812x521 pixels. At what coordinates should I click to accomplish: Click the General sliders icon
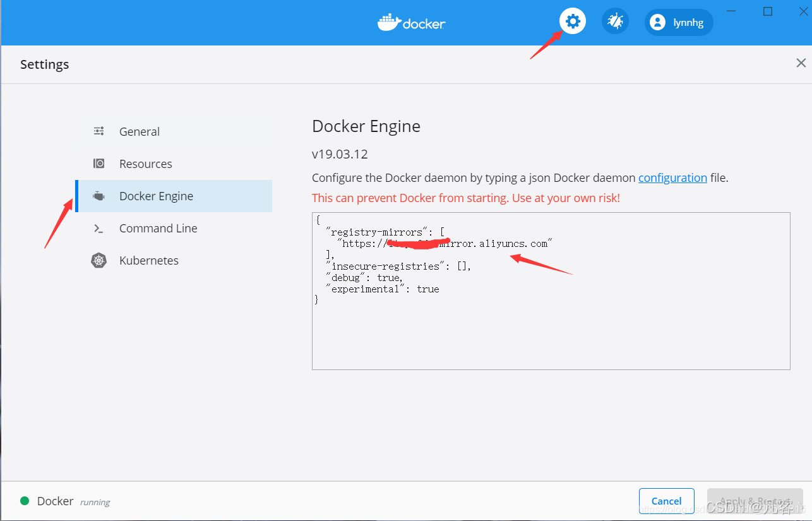click(x=99, y=131)
